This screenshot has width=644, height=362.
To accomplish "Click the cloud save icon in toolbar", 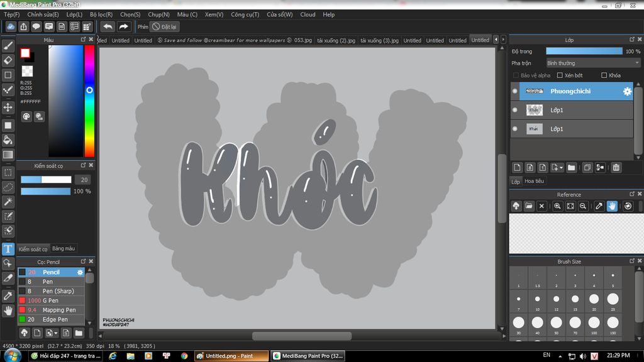I will pyautogui.click(x=11, y=26).
